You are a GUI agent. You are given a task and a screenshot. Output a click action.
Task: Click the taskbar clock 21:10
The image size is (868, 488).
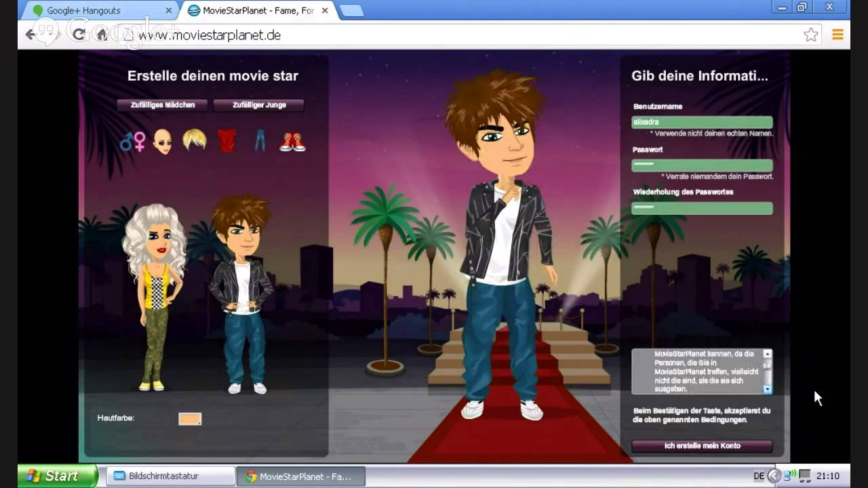(x=827, y=476)
